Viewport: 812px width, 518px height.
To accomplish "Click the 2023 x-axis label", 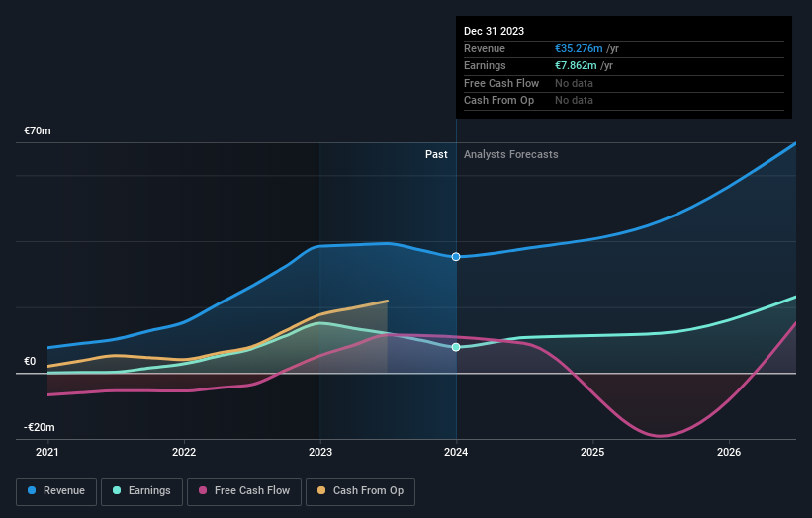I will click(x=320, y=453).
